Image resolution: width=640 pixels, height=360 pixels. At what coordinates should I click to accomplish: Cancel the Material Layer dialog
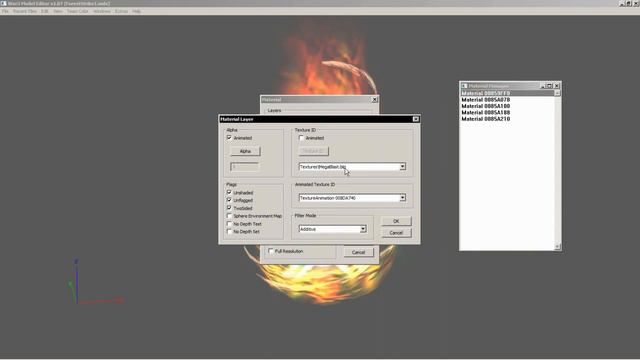pos(396,233)
